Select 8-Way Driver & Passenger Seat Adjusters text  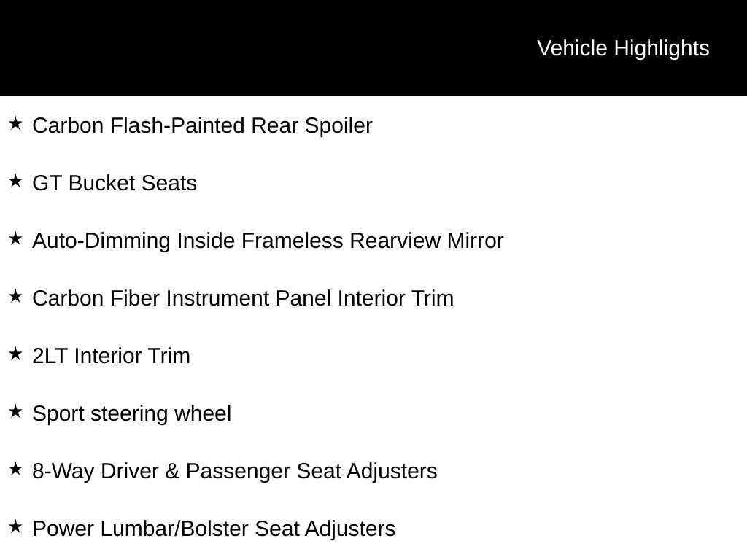234,471
